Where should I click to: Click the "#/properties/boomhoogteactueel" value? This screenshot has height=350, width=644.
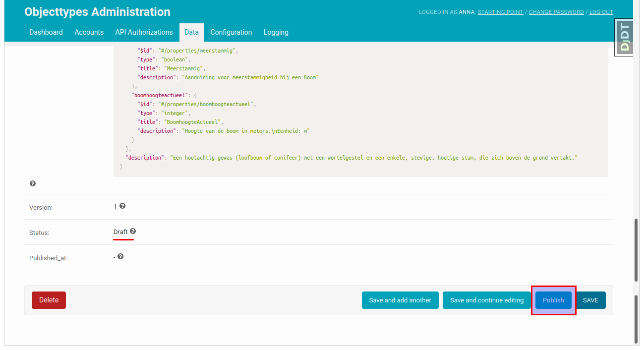(206, 104)
